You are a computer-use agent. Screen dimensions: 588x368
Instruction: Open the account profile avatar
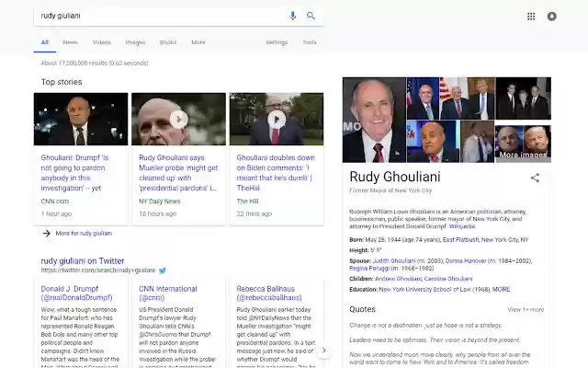pos(551,17)
